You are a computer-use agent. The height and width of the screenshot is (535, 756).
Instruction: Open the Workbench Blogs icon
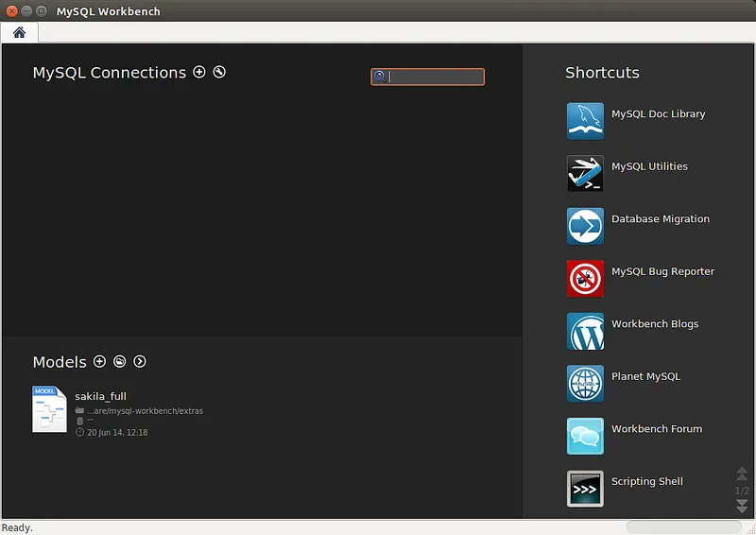585,332
